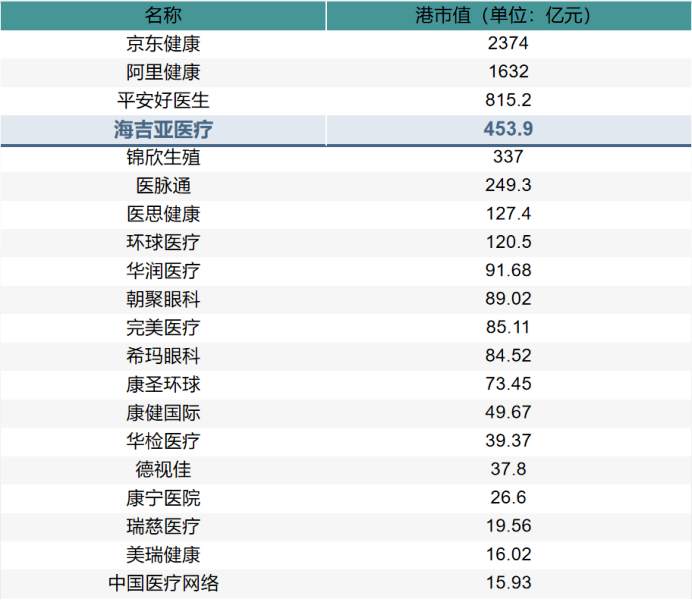
Task: Select the 朝聚眼科 cell
Action: point(163,300)
